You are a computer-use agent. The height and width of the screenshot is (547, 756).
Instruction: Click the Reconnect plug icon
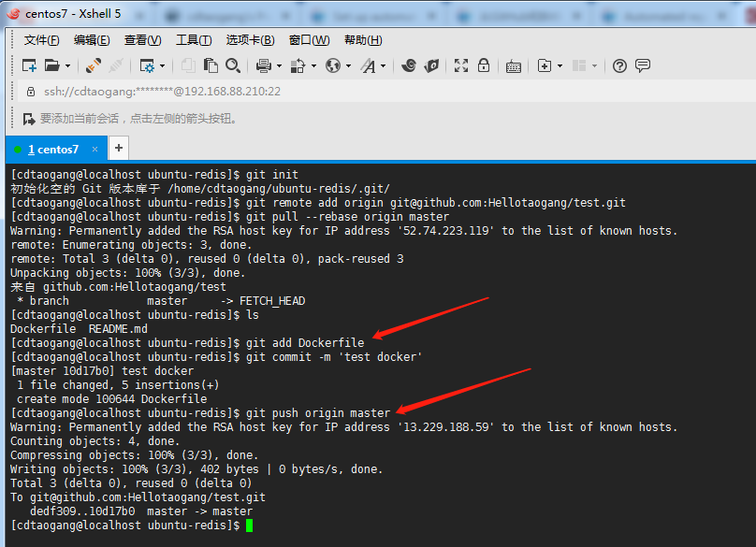[x=93, y=65]
